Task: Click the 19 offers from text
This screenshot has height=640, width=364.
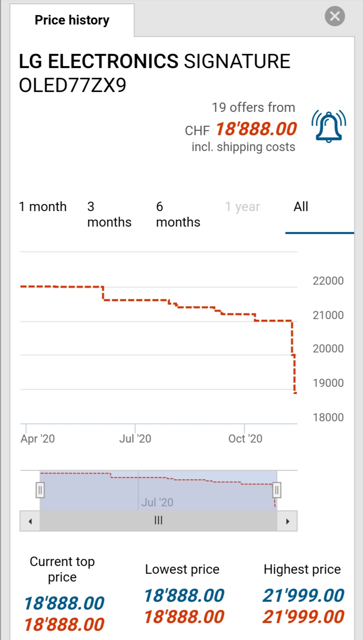Action: click(x=253, y=108)
